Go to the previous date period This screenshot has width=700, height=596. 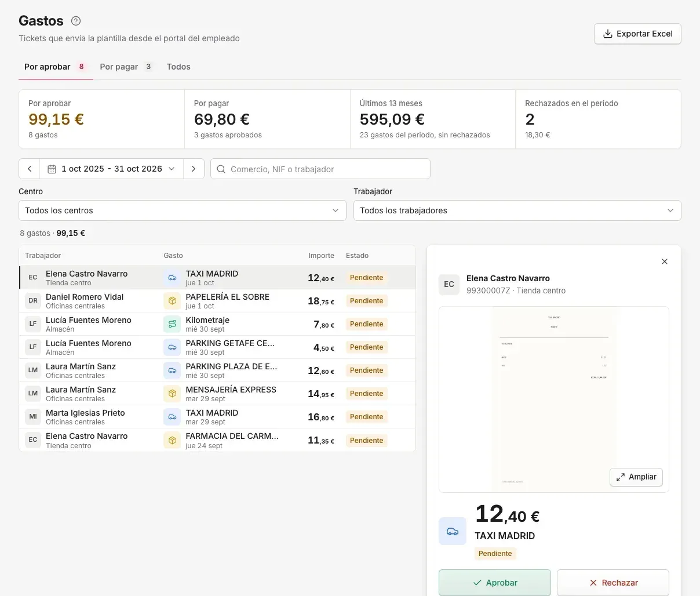click(x=30, y=169)
